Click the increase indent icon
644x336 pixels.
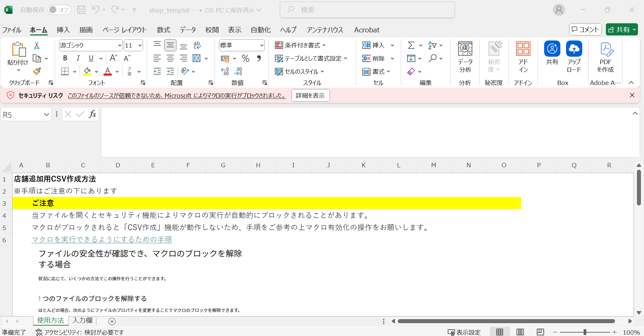170,71
